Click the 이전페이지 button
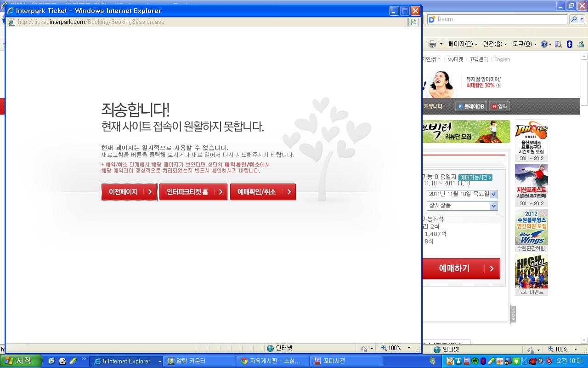Image resolution: width=588 pixels, height=368 pixels. tap(129, 192)
